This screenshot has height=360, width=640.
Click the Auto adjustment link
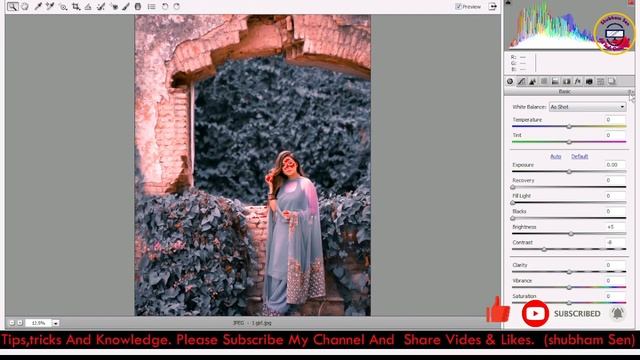556,156
